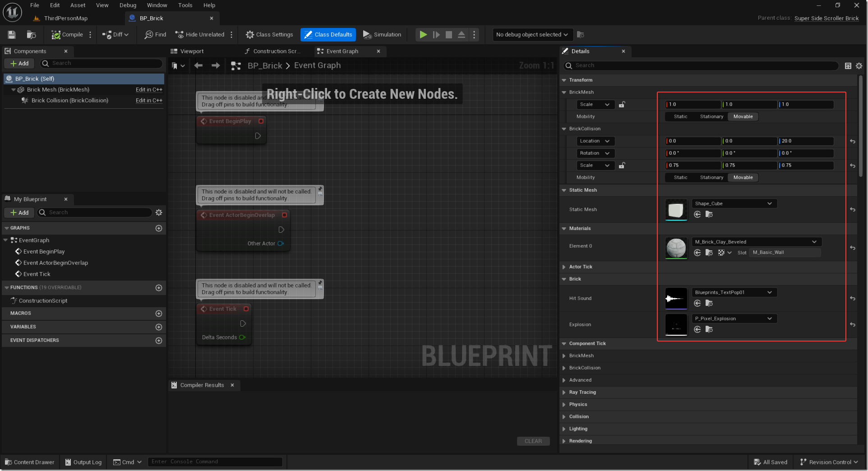Open Compile options three-dot menu

(90, 35)
